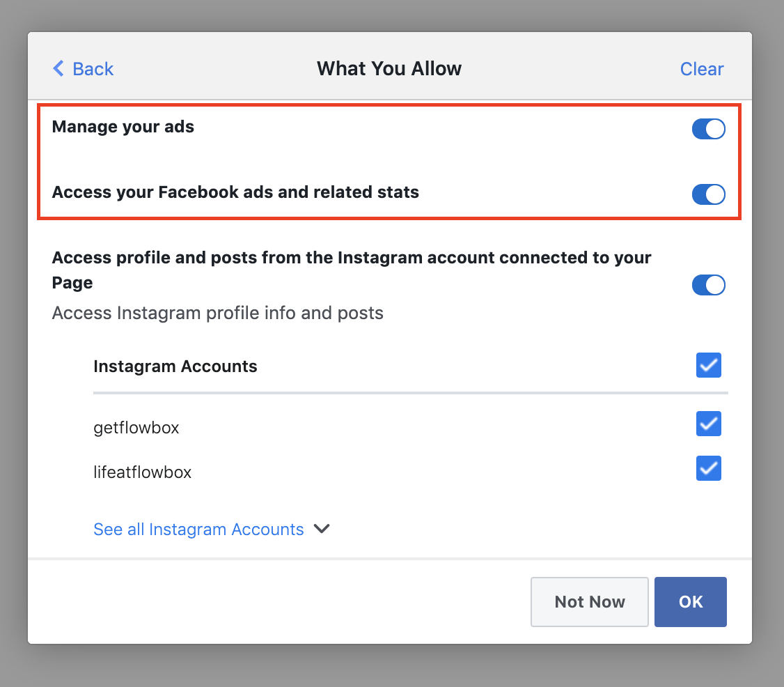
Task: Uncheck the Instagram Accounts select-all checkbox
Action: (x=708, y=366)
